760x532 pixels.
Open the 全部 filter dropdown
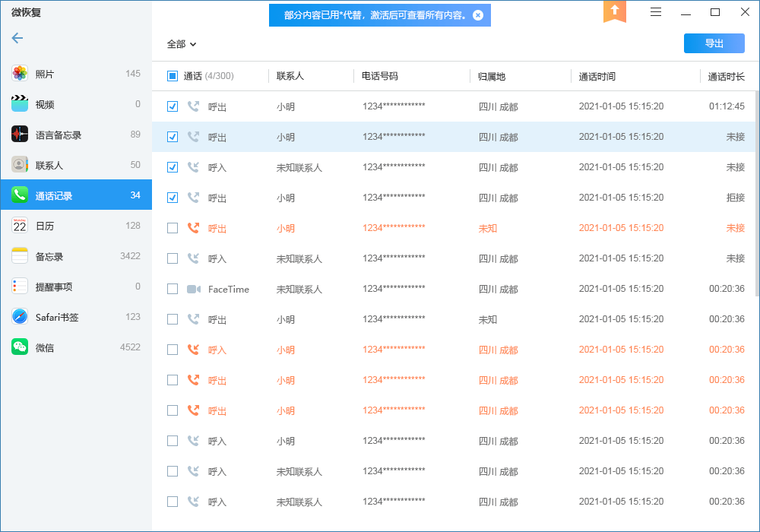[x=181, y=44]
